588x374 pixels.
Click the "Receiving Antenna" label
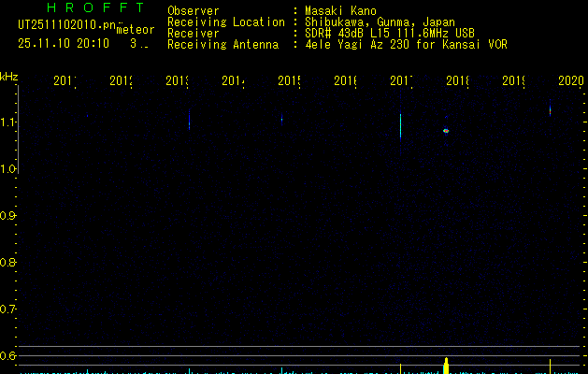pyautogui.click(x=223, y=45)
